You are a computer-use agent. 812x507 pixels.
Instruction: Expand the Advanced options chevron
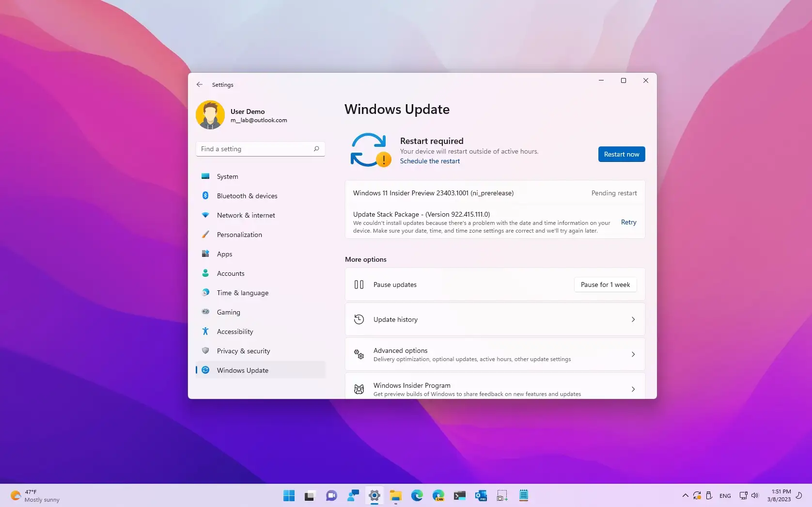[633, 354]
